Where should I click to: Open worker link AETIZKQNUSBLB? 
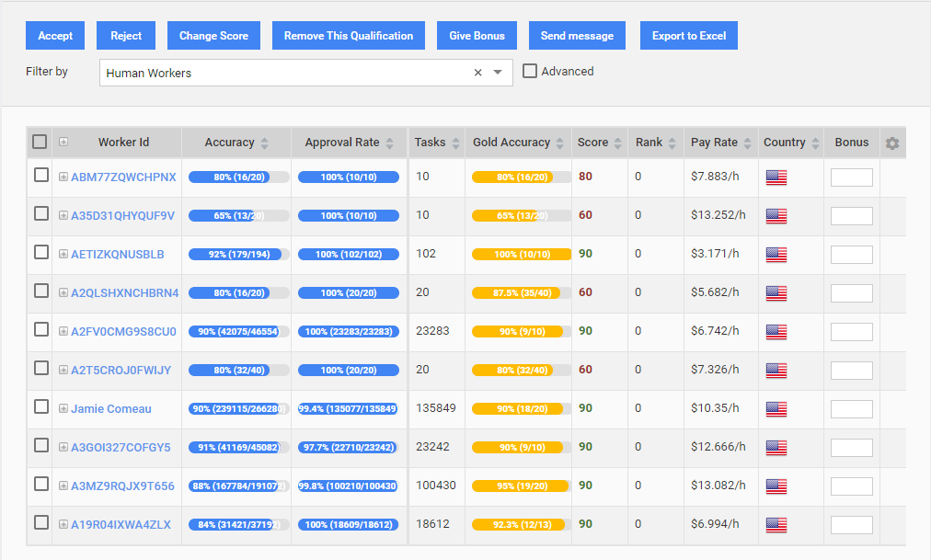(x=118, y=255)
